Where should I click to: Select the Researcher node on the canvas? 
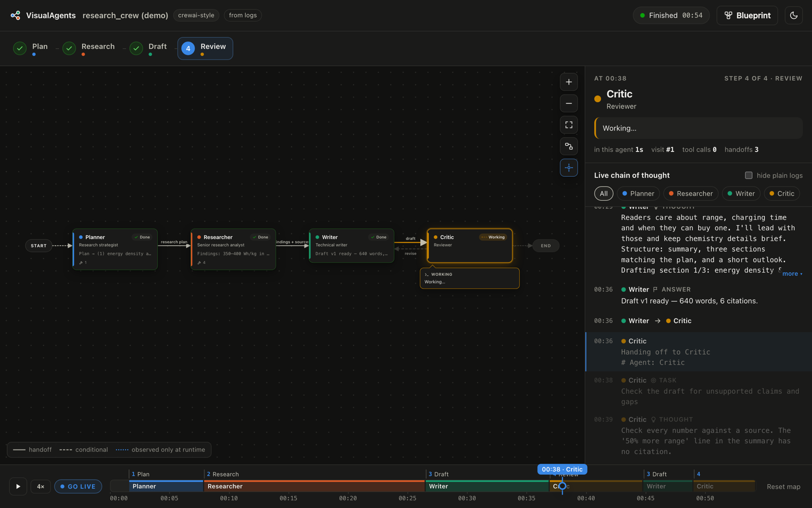pyautogui.click(x=233, y=249)
